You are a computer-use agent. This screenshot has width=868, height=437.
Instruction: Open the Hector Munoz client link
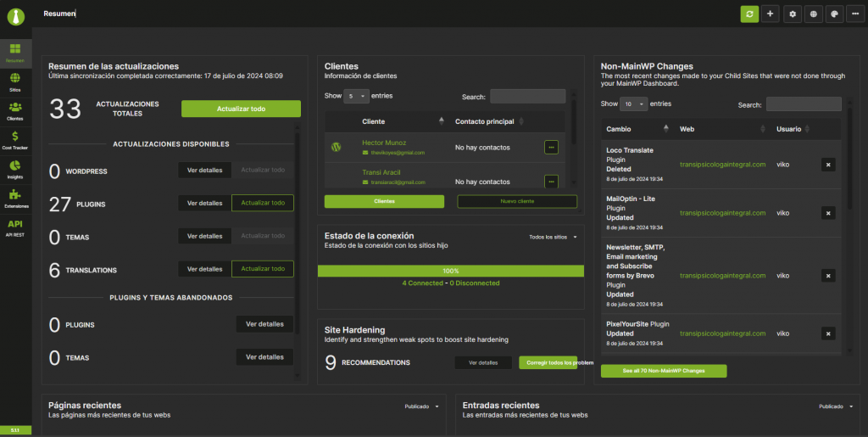point(384,143)
